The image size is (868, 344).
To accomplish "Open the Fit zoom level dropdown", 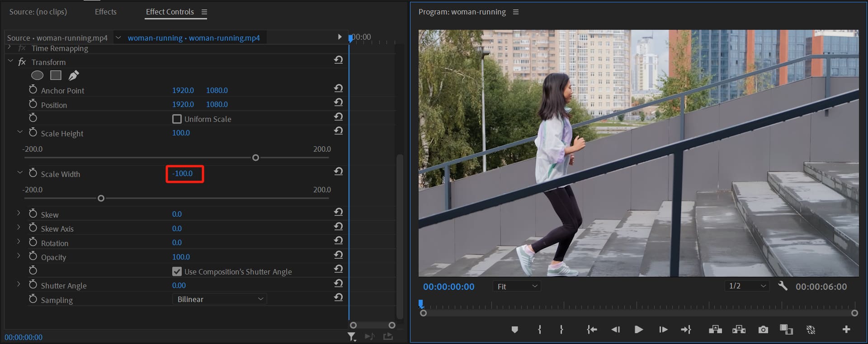I will tap(517, 287).
